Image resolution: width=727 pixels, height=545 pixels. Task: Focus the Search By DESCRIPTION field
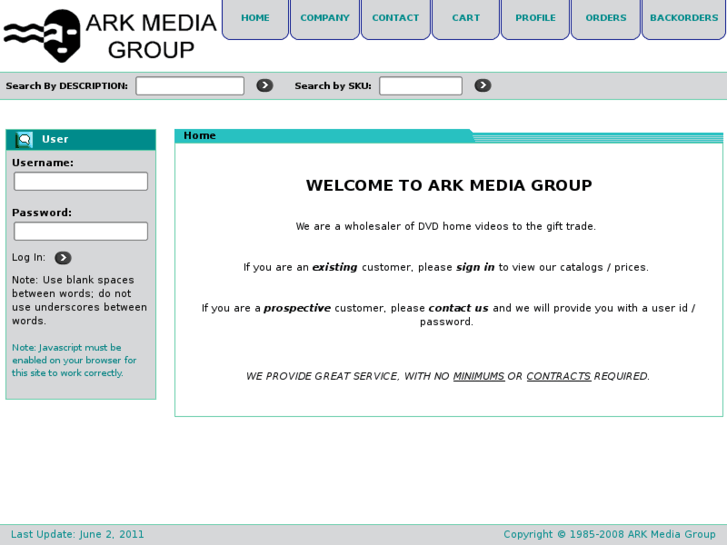point(190,86)
